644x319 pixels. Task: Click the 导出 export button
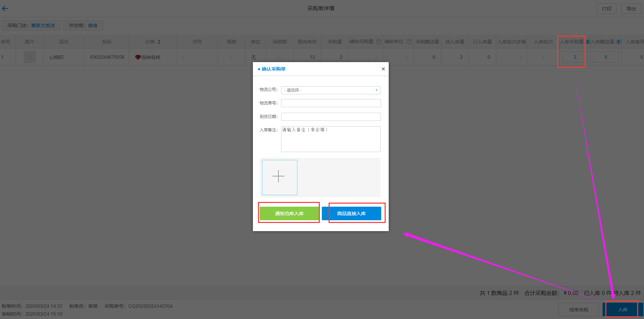631,9
